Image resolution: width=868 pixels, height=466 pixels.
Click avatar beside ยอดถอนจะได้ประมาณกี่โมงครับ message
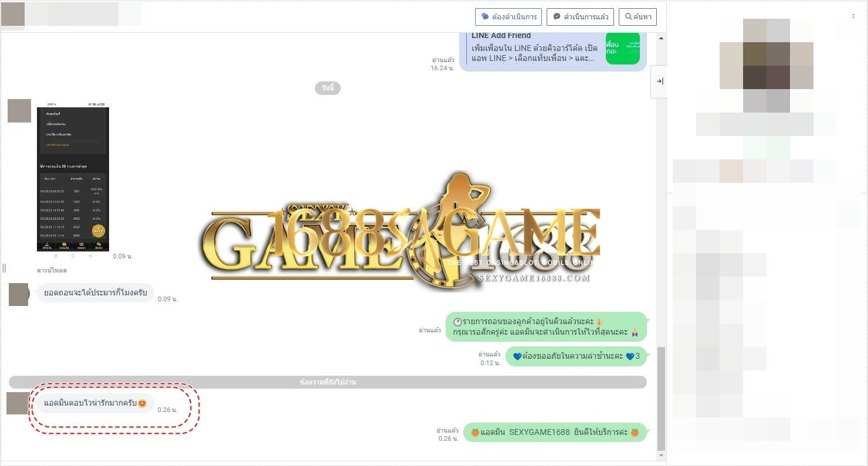tap(19, 294)
